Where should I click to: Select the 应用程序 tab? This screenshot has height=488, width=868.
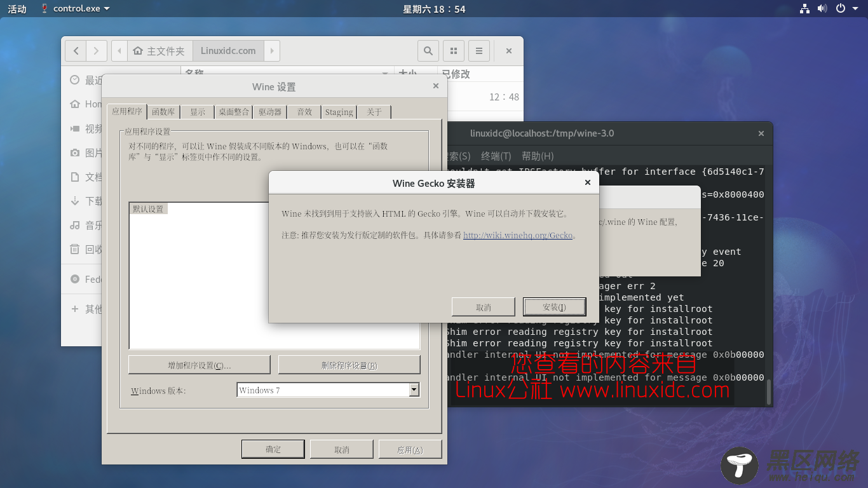tap(127, 111)
